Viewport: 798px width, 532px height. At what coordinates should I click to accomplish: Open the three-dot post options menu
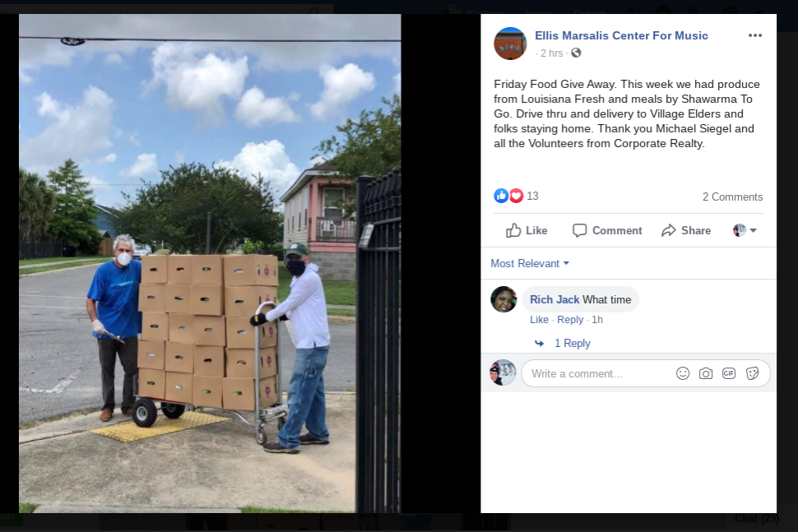pos(754,35)
